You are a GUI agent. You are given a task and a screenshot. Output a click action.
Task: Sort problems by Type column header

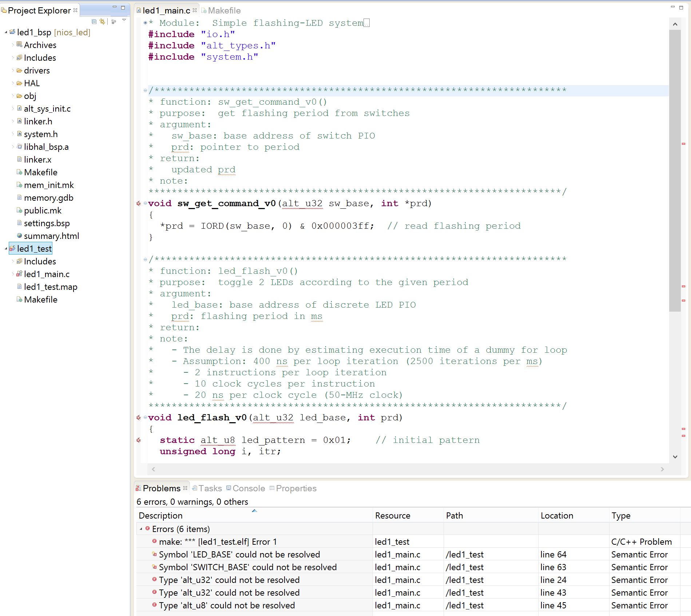tap(644, 516)
